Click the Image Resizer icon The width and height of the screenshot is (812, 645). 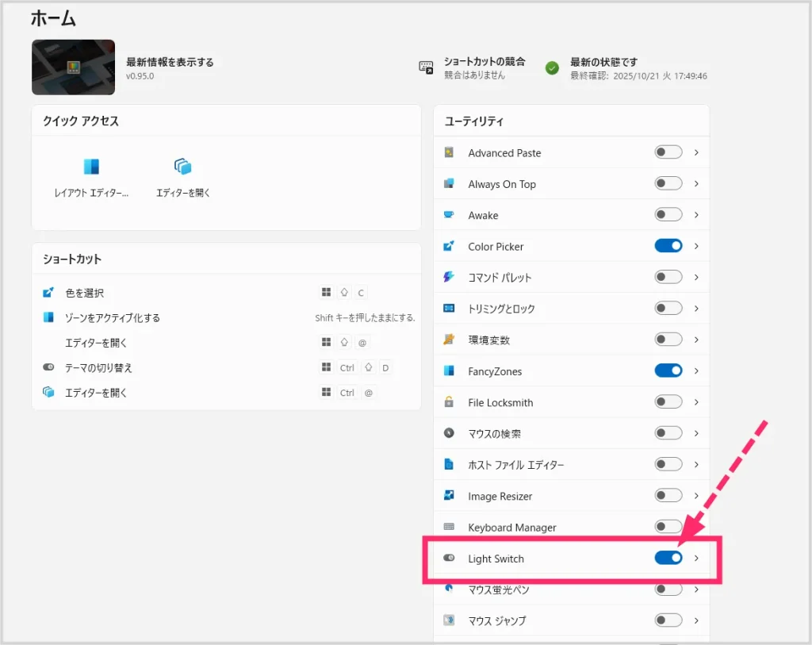[449, 496]
